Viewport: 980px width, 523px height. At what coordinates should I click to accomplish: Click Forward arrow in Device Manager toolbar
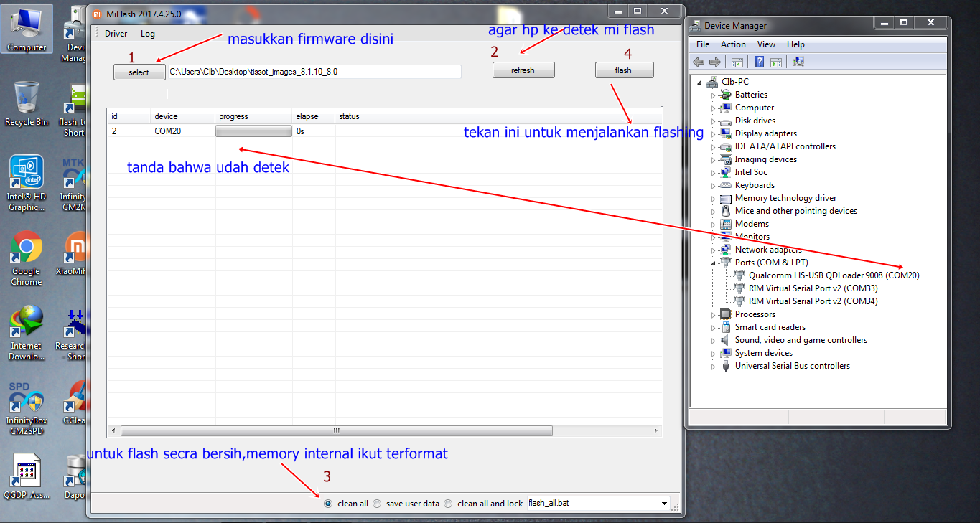715,62
